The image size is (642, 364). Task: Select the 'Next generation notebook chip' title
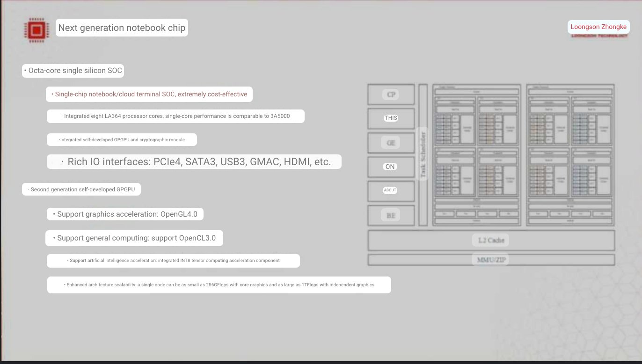pyautogui.click(x=122, y=28)
